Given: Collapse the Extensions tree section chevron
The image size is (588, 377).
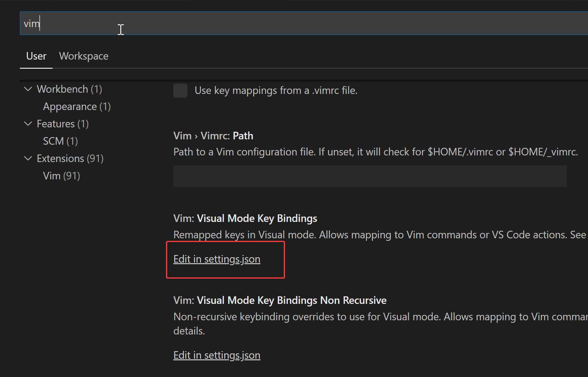Looking at the screenshot, I should click(28, 159).
